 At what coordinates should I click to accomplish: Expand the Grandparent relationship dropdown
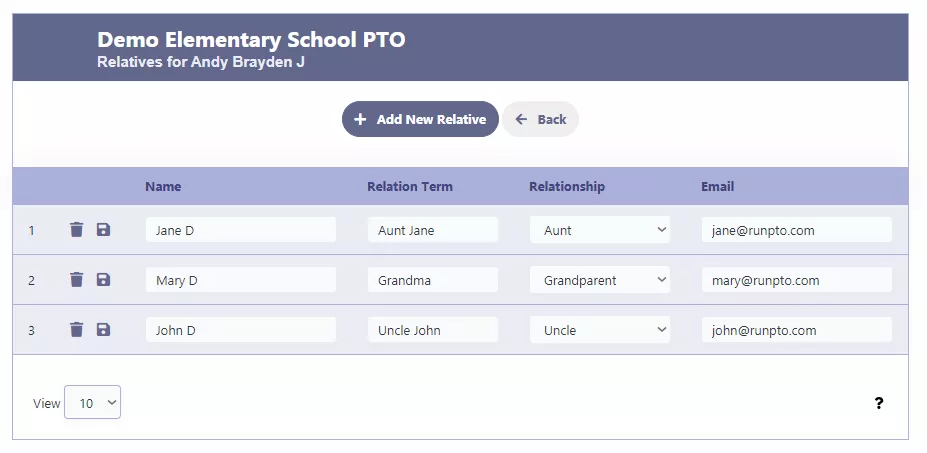(599, 280)
